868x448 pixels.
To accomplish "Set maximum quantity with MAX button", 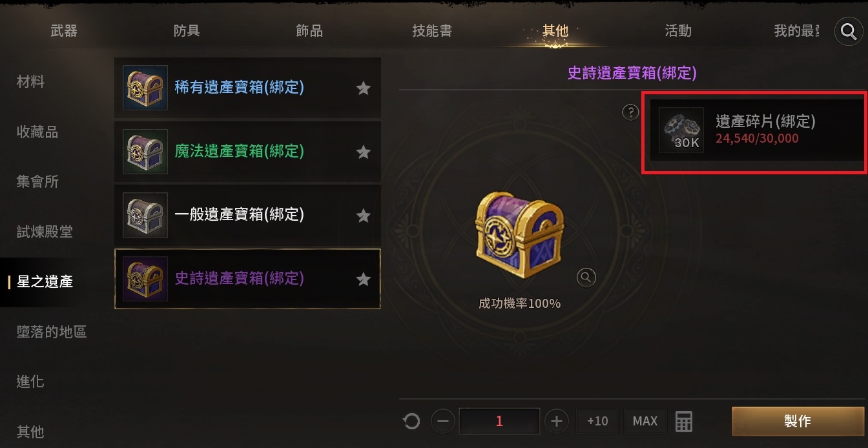I will (x=645, y=422).
